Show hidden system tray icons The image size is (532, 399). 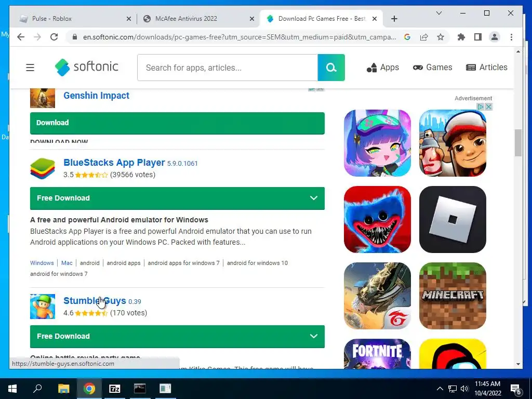tap(440, 389)
